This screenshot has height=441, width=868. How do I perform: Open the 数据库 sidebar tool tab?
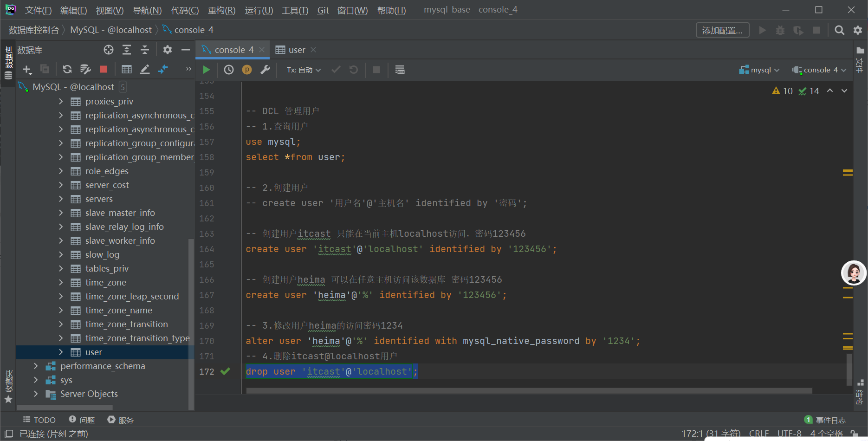[x=8, y=63]
